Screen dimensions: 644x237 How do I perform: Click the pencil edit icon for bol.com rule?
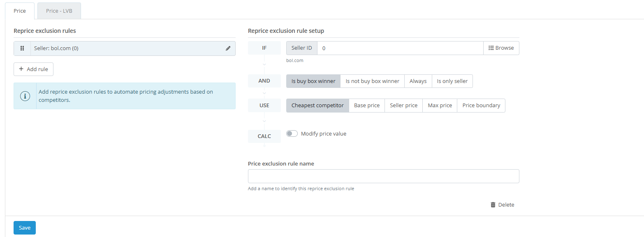pyautogui.click(x=228, y=48)
